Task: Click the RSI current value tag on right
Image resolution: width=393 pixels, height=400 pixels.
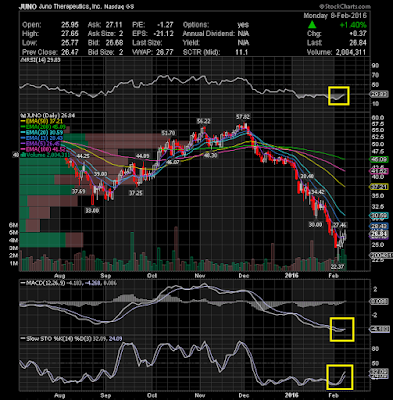Action: [x=379, y=94]
